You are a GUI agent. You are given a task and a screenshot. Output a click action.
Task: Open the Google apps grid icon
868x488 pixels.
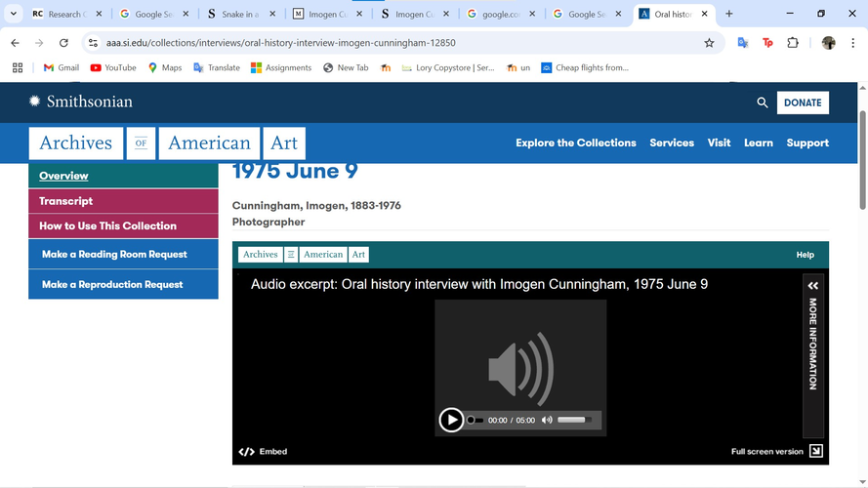[18, 67]
